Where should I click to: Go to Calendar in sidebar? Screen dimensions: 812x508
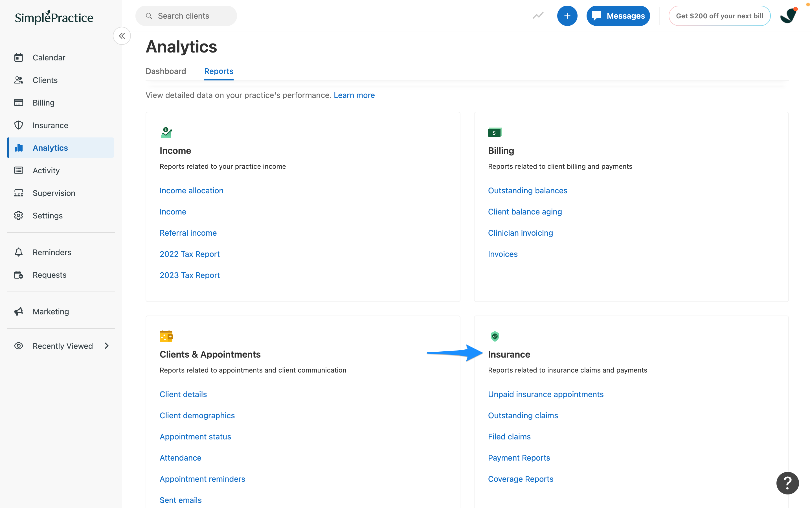tap(60, 58)
